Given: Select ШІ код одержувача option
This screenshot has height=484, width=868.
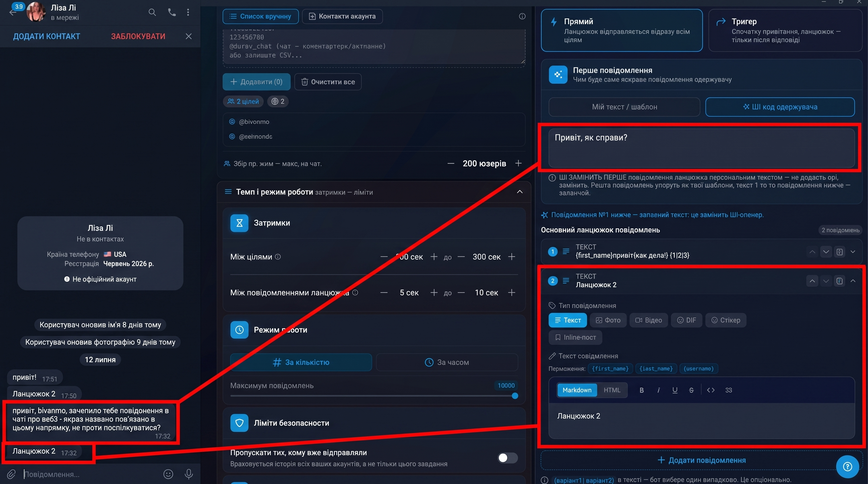Looking at the screenshot, I should (x=780, y=107).
